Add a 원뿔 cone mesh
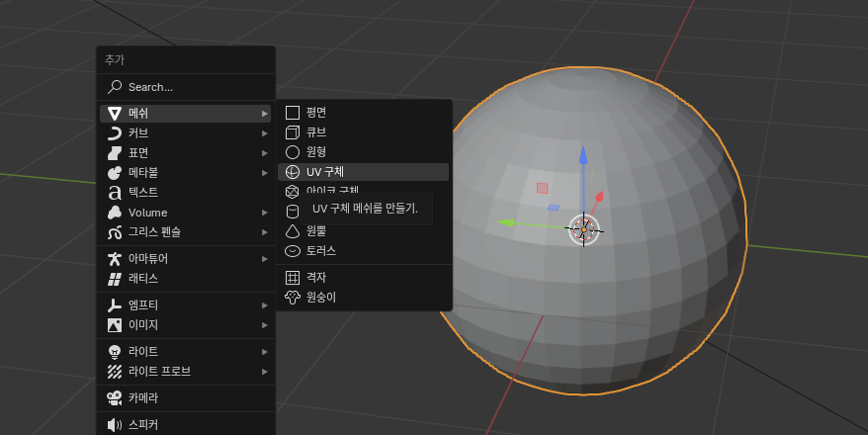Screen dimensions: 868x435 [x=363, y=231]
